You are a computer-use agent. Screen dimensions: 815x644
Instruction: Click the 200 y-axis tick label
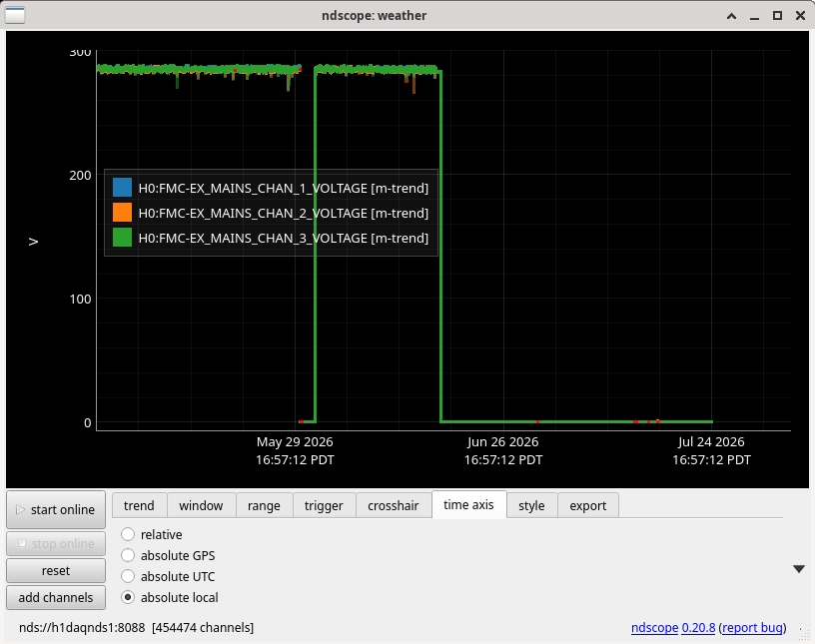click(x=80, y=175)
